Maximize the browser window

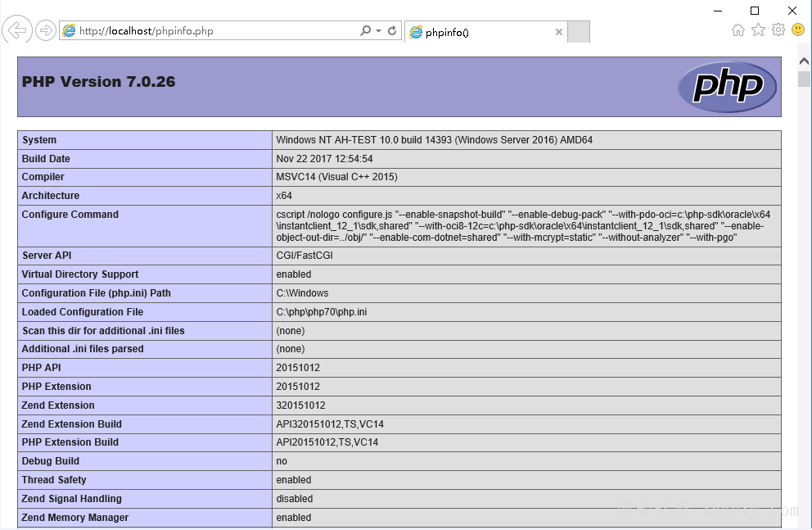pyautogui.click(x=755, y=10)
